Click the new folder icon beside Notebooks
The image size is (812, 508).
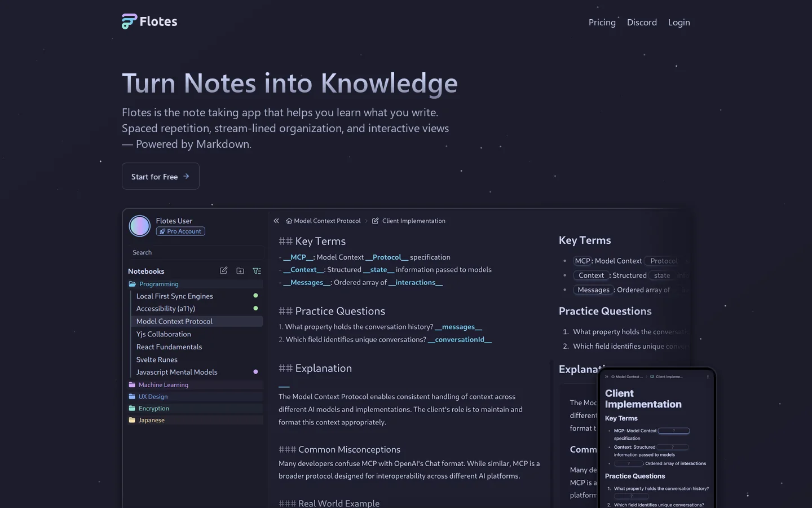pyautogui.click(x=240, y=271)
